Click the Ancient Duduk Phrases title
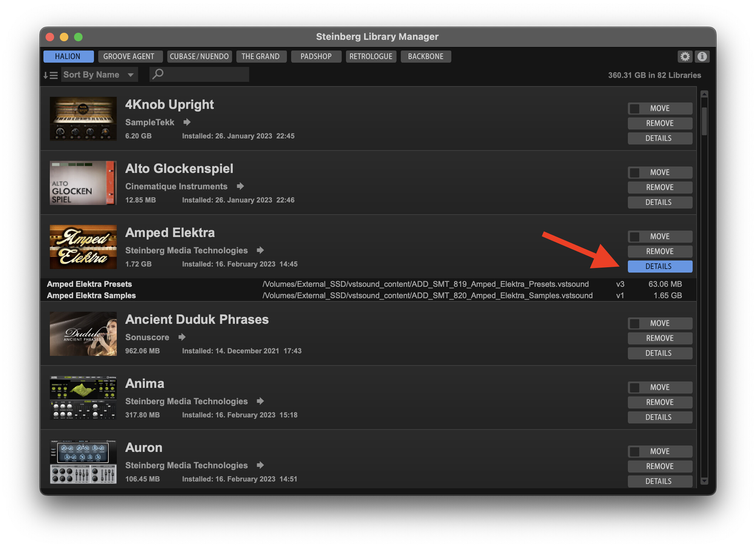 click(x=197, y=320)
